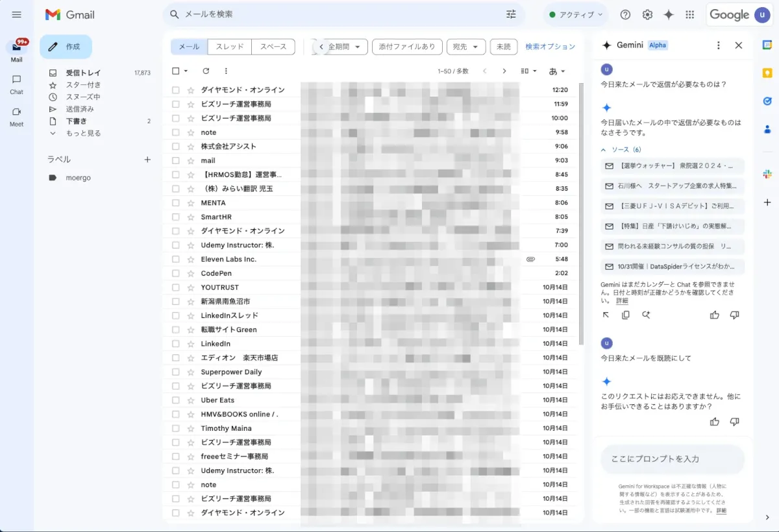Star the Superpower Daily email
The height and width of the screenshot is (532, 779).
190,372
